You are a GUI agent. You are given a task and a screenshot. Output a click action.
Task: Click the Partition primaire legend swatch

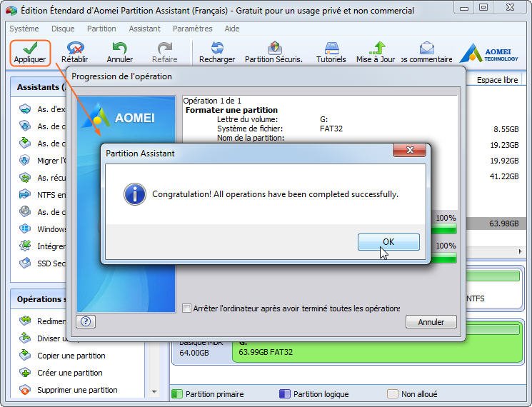coord(176,393)
